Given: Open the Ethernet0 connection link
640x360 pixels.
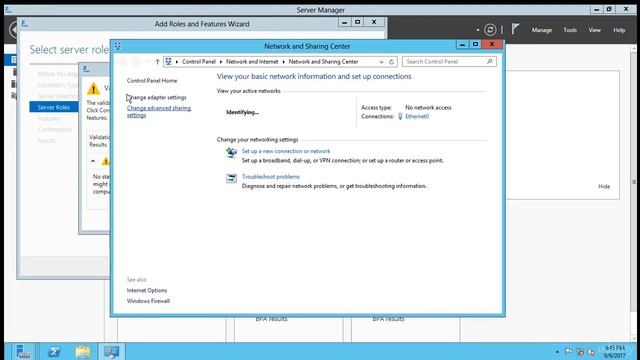Looking at the screenshot, I should pyautogui.click(x=417, y=116).
